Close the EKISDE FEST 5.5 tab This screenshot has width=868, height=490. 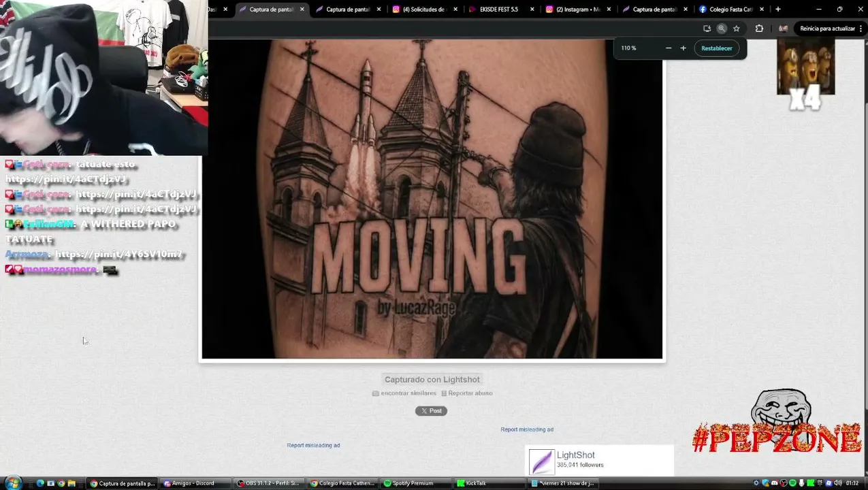532,10
